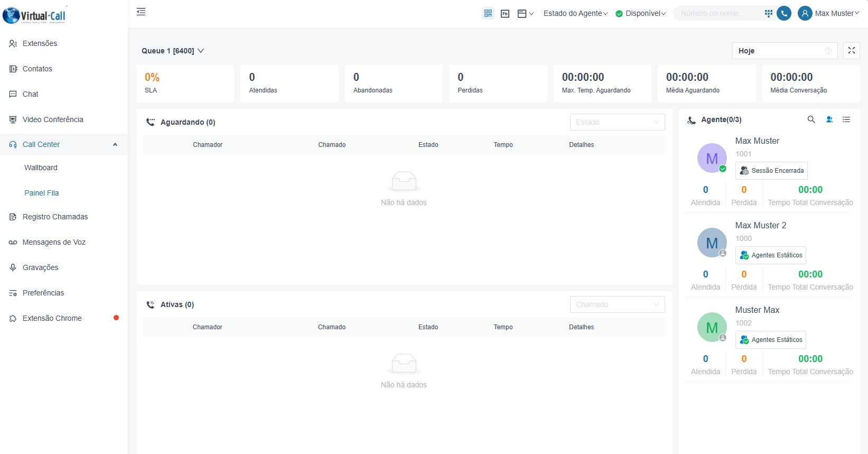Click the Extensão Chrome puzzle icon
Image resolution: width=868 pixels, height=454 pixels.
pos(13,318)
